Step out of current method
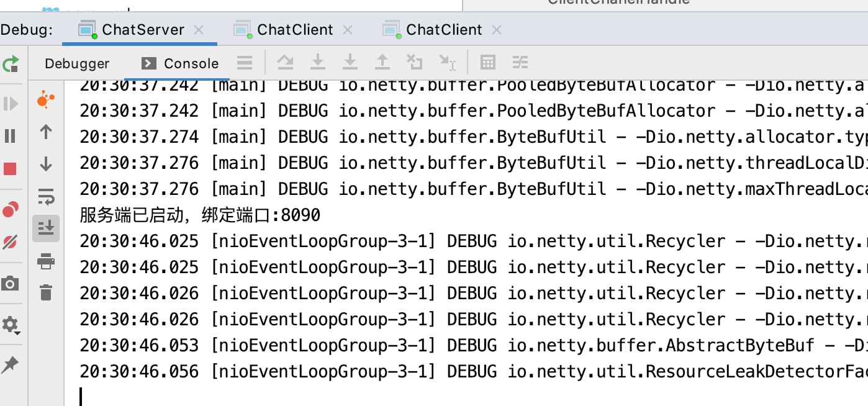The image size is (868, 406). tap(382, 62)
